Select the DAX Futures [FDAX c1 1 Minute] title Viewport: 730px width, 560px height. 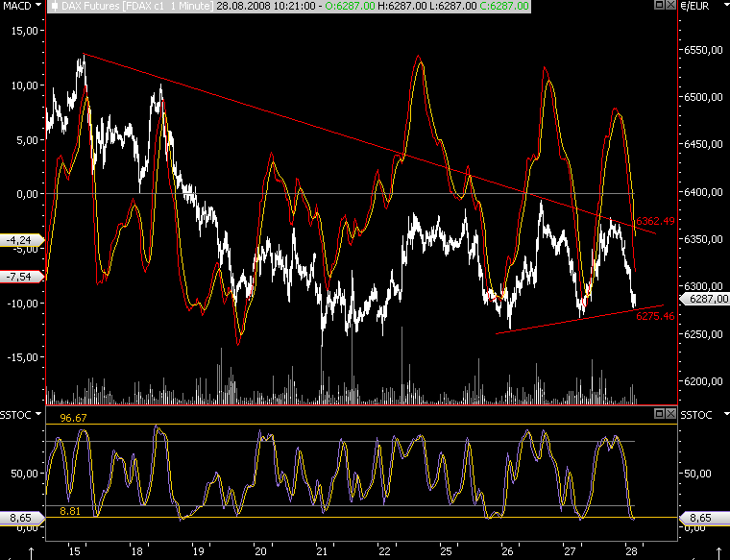pos(137,6)
